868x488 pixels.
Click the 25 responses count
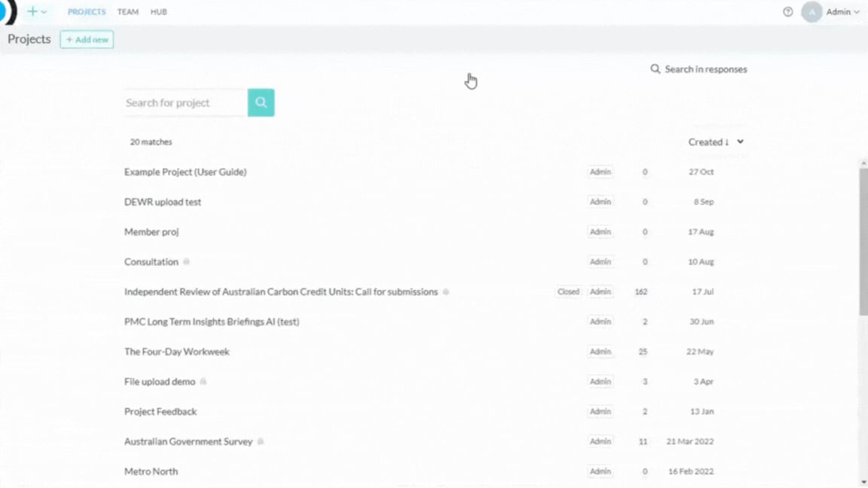pos(643,352)
